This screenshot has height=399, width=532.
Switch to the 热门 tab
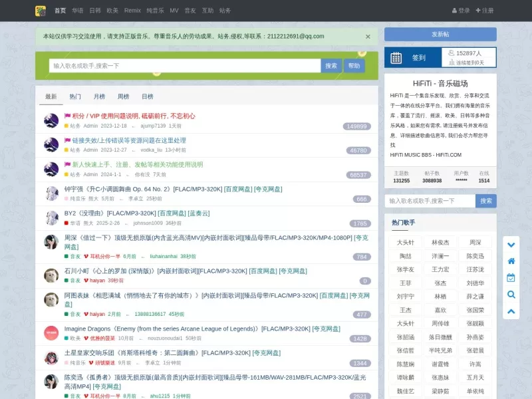pyautogui.click(x=75, y=96)
